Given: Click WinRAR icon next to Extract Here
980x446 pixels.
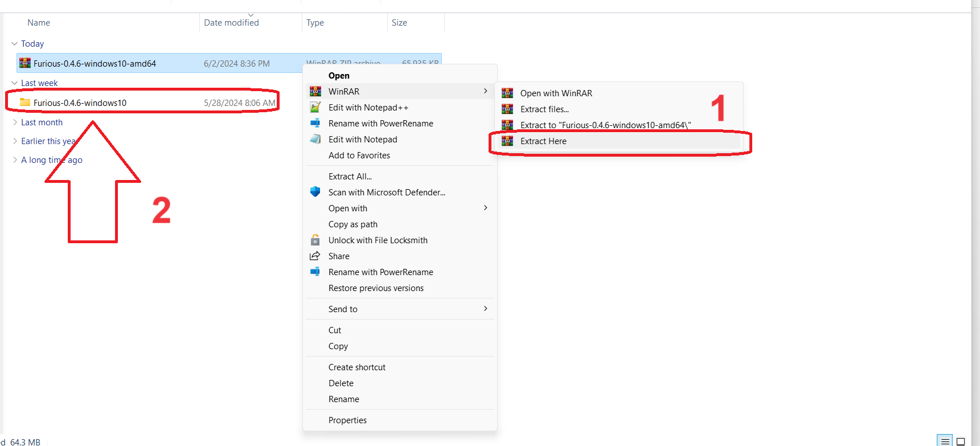Looking at the screenshot, I should pos(507,141).
